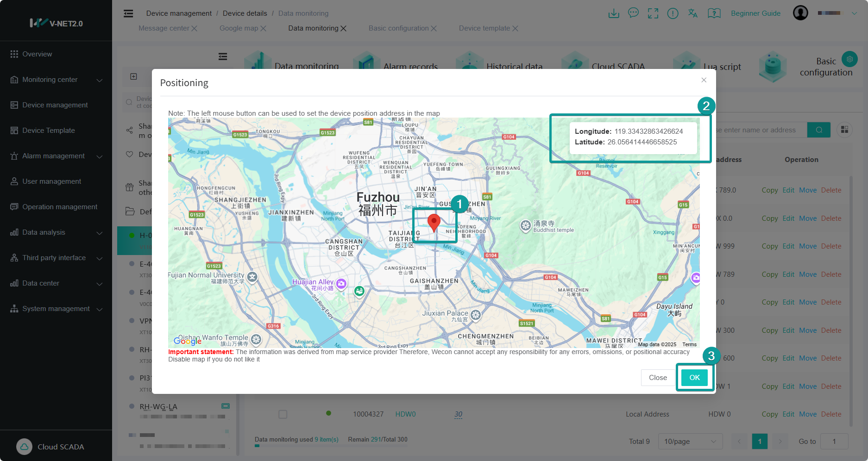Close the Device template tab
868x461 pixels.
515,28
